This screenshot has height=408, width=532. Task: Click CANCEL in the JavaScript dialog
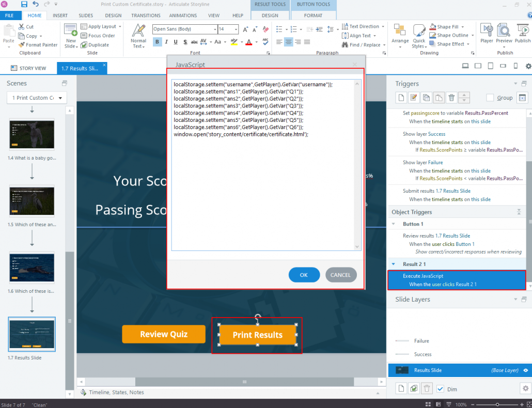pyautogui.click(x=340, y=275)
